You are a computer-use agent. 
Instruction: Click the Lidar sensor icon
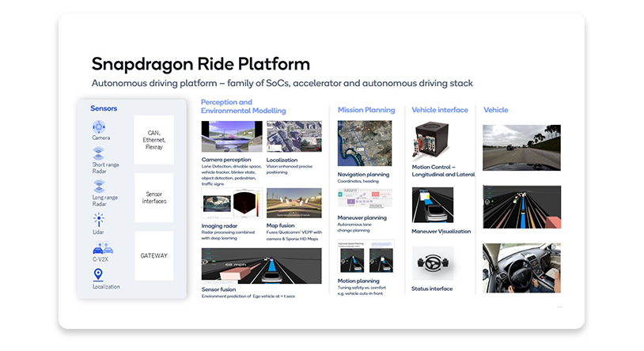point(99,220)
